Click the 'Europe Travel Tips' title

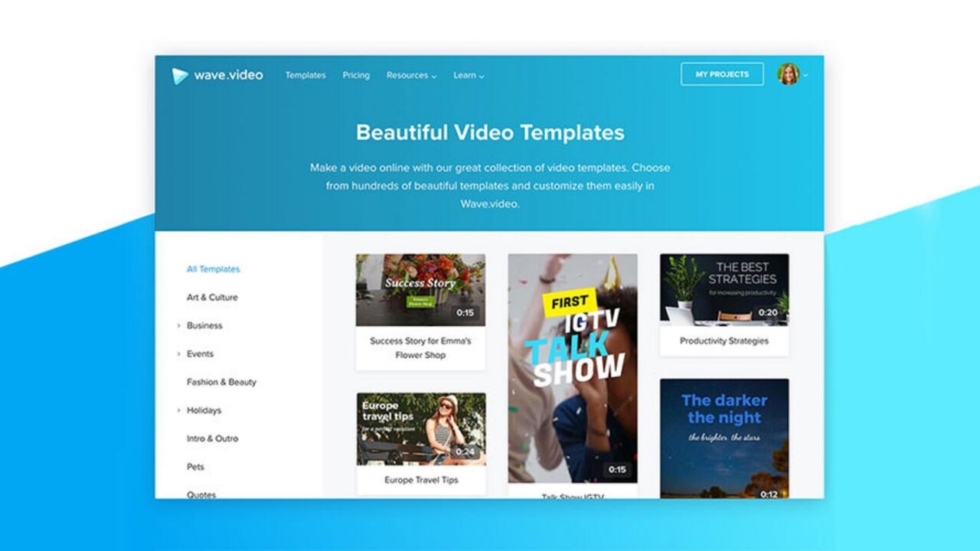[421, 481]
